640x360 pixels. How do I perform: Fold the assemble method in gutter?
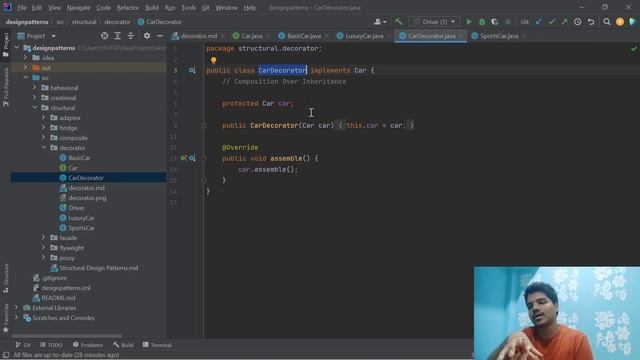tap(204, 158)
